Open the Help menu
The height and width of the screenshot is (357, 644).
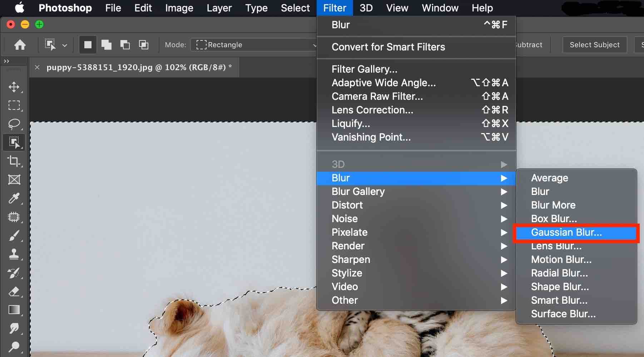pos(482,8)
